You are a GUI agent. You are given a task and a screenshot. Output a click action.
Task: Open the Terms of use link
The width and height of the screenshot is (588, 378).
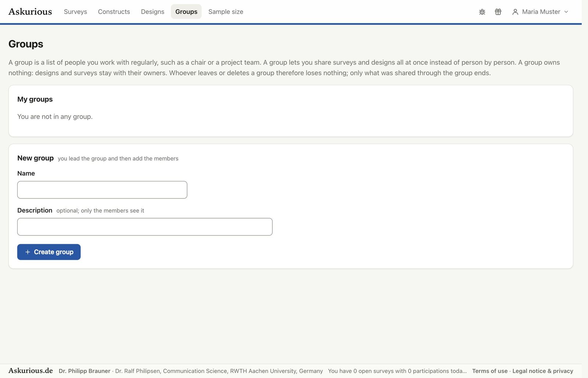490,371
